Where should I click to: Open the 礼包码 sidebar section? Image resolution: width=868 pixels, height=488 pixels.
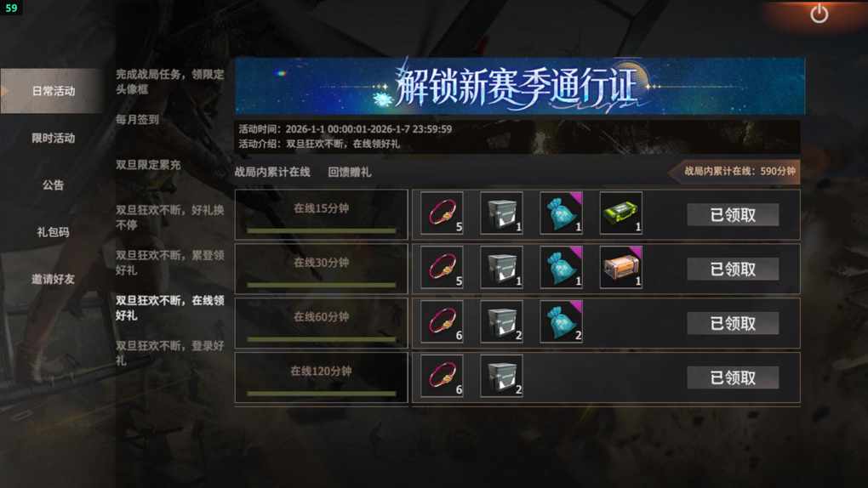(53, 232)
